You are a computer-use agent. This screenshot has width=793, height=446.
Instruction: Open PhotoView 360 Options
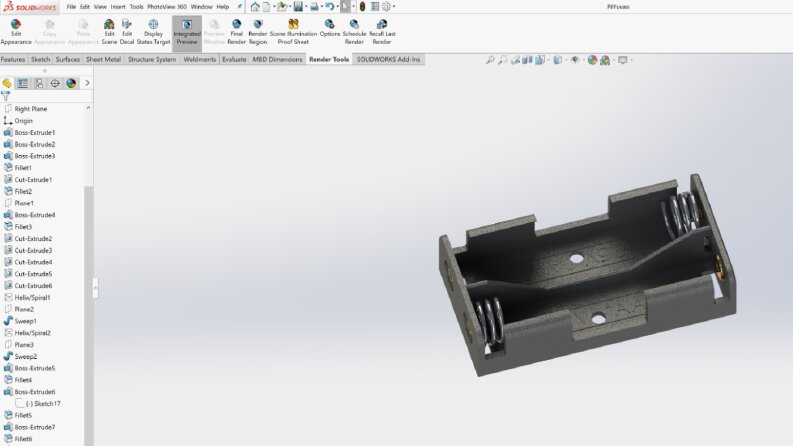[x=329, y=28]
